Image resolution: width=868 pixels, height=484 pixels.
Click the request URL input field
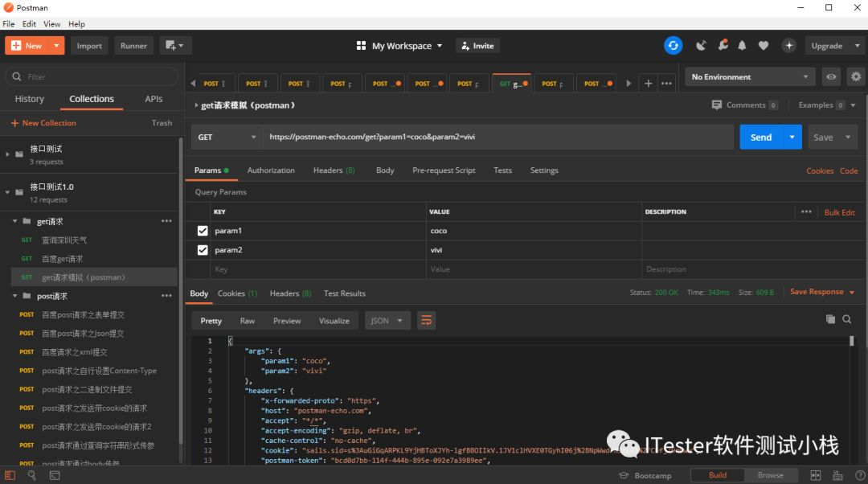click(x=498, y=137)
